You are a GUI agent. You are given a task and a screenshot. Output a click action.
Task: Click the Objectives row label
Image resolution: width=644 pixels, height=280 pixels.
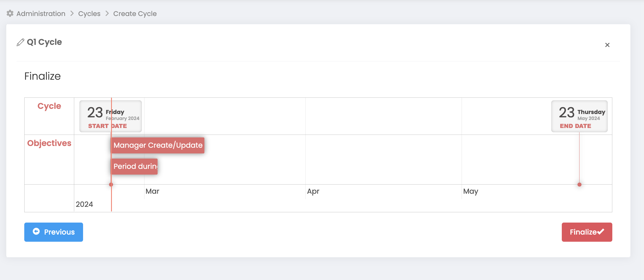pos(49,143)
